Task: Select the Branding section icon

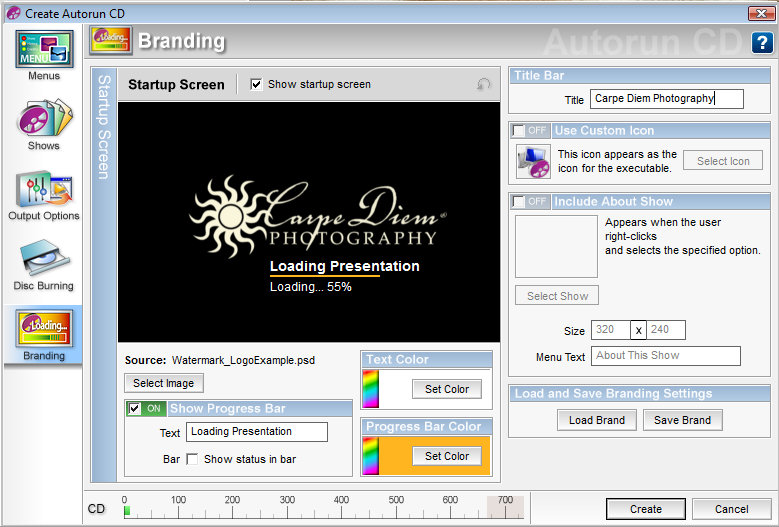Action: tap(44, 328)
